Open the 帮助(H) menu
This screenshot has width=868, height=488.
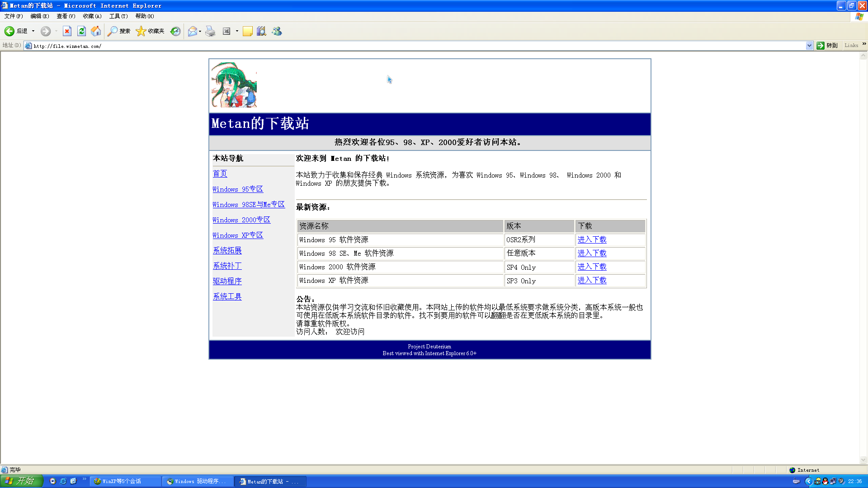click(145, 16)
